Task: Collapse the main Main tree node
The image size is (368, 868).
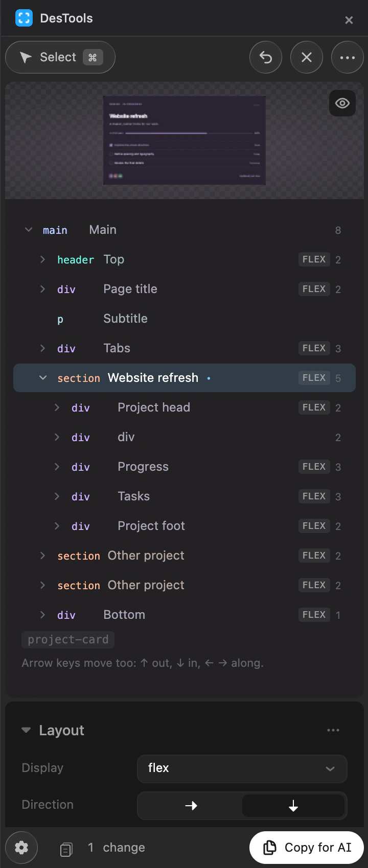Action: click(x=29, y=230)
